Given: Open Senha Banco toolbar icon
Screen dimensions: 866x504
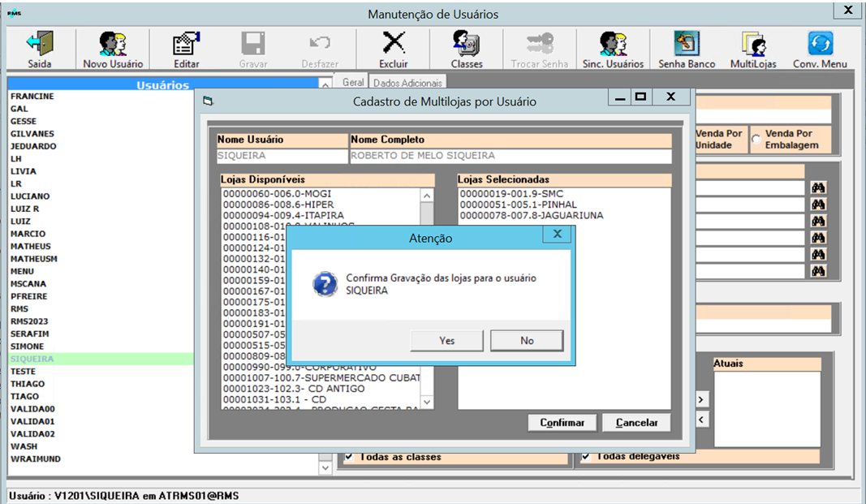Looking at the screenshot, I should 687,43.
